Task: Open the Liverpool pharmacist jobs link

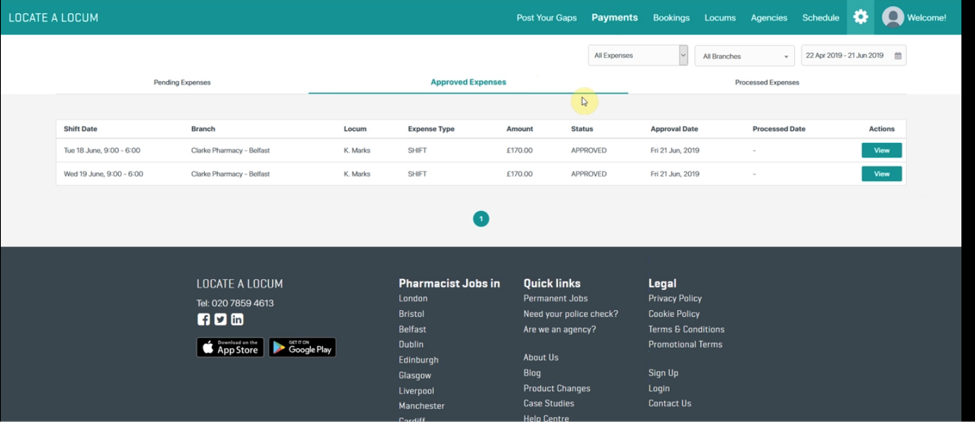Action: click(417, 391)
